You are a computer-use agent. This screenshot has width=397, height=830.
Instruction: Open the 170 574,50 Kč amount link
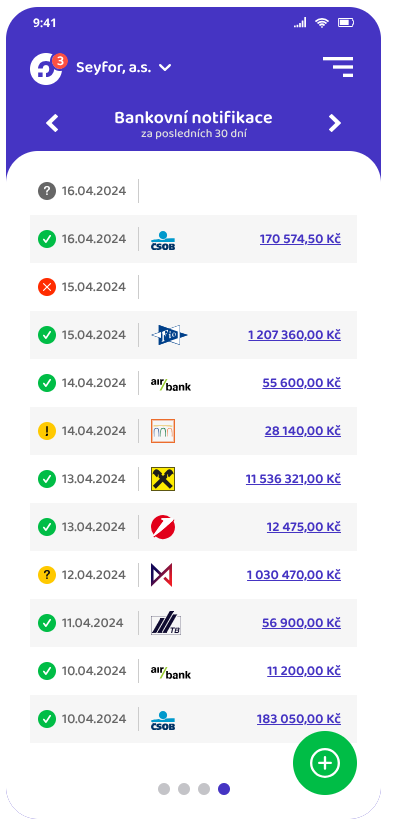click(x=300, y=239)
